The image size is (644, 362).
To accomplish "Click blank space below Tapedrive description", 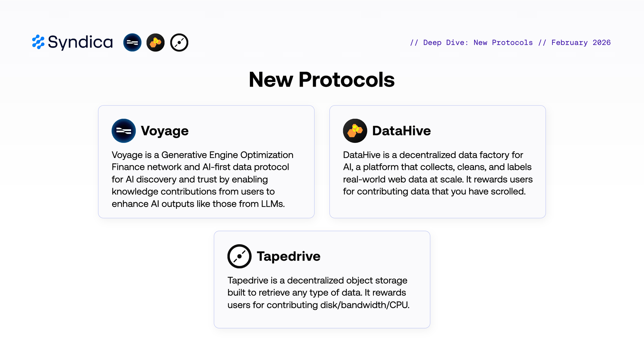I will [322, 319].
